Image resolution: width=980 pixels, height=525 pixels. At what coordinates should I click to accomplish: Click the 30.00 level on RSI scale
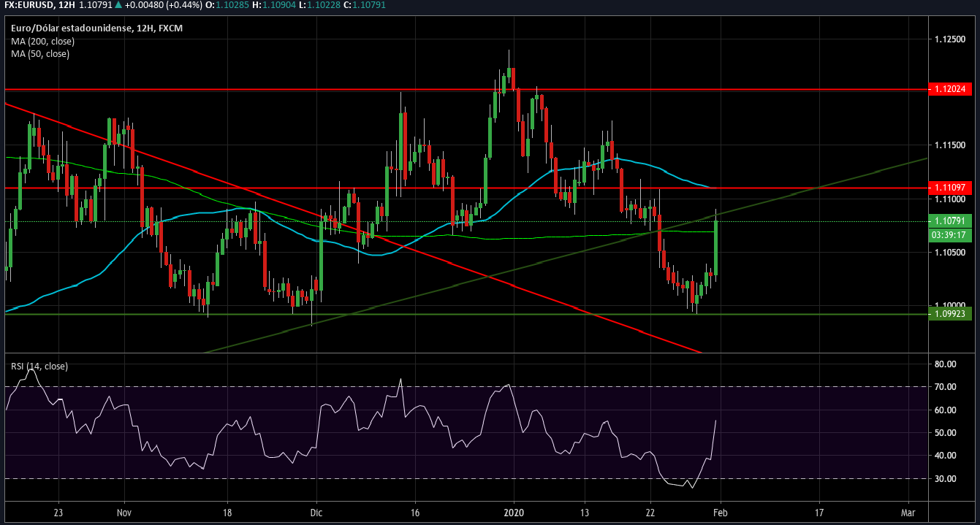pyautogui.click(x=946, y=479)
